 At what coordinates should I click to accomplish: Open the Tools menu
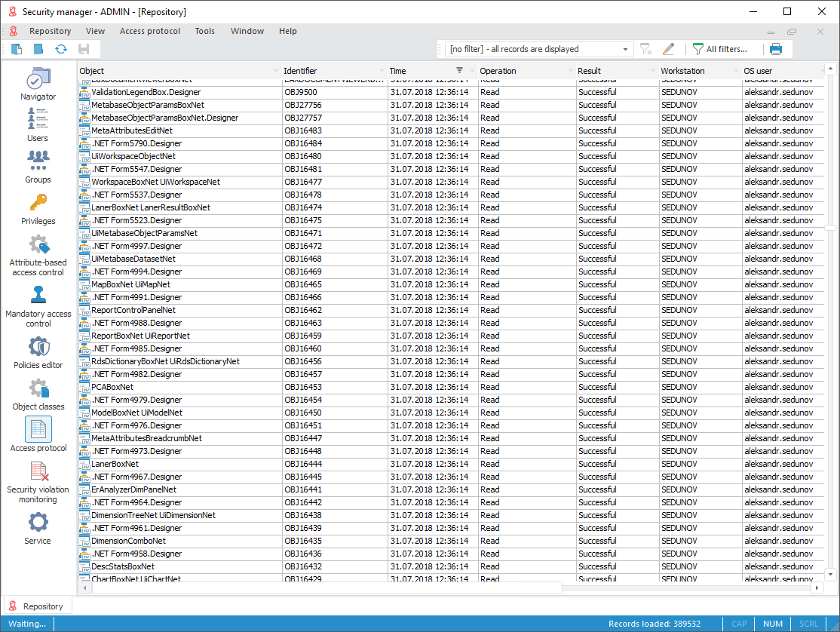click(x=204, y=31)
